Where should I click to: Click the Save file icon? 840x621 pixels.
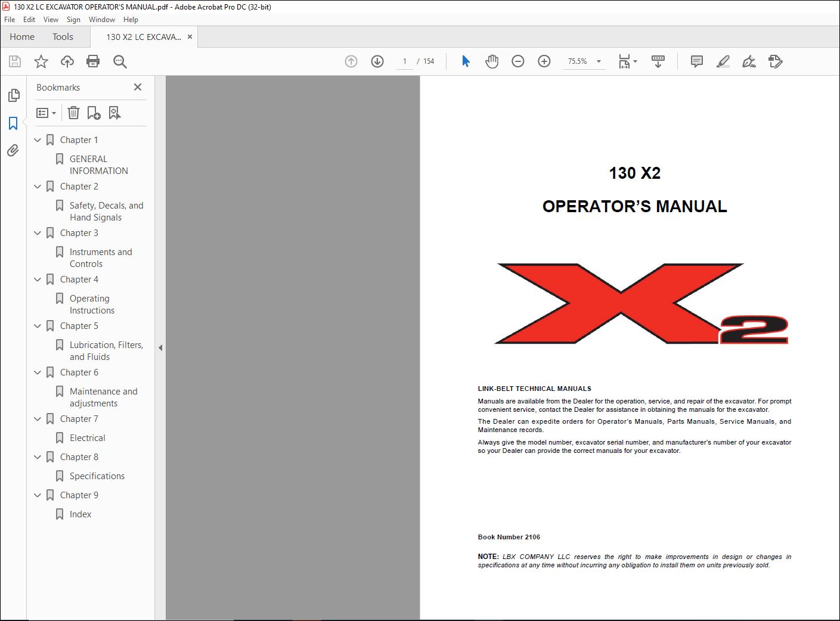point(15,61)
